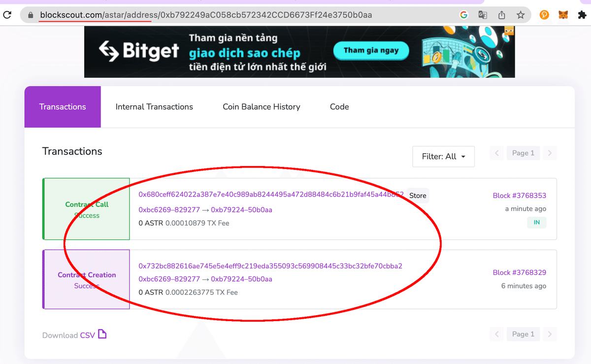The image size is (591, 364).
Task: Click bottom pagination next page arrow
Action: (x=550, y=334)
